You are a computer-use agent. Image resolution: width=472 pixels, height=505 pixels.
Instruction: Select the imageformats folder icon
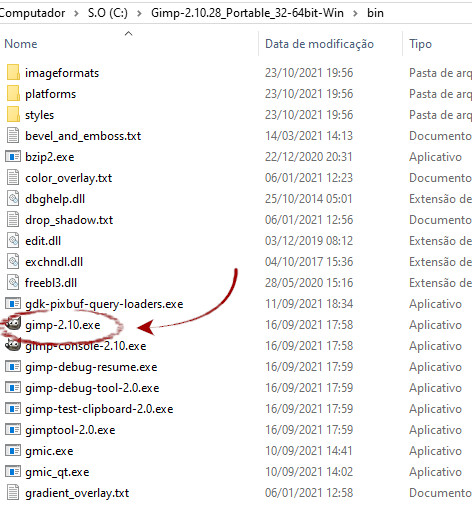tap(13, 73)
